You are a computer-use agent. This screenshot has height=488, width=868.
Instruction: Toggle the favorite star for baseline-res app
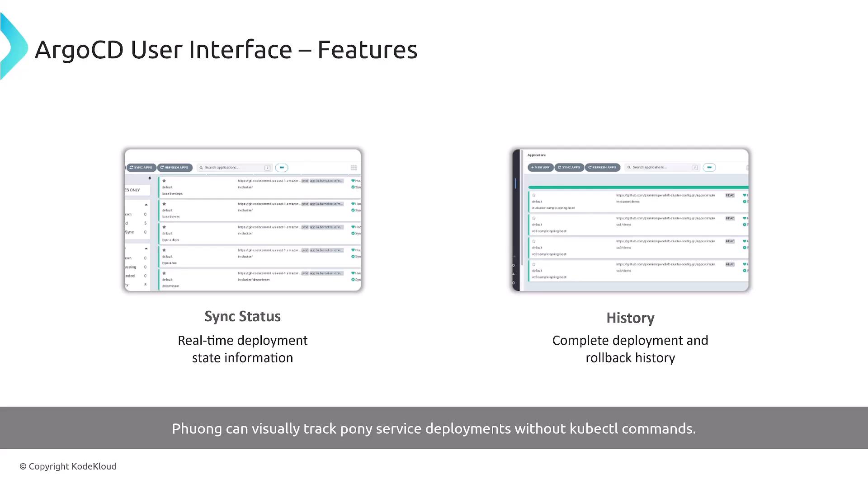tap(164, 204)
